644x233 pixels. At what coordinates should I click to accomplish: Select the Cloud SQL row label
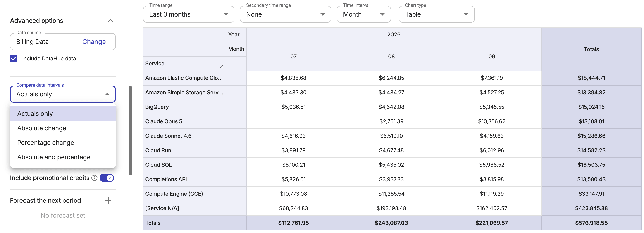(x=195, y=165)
